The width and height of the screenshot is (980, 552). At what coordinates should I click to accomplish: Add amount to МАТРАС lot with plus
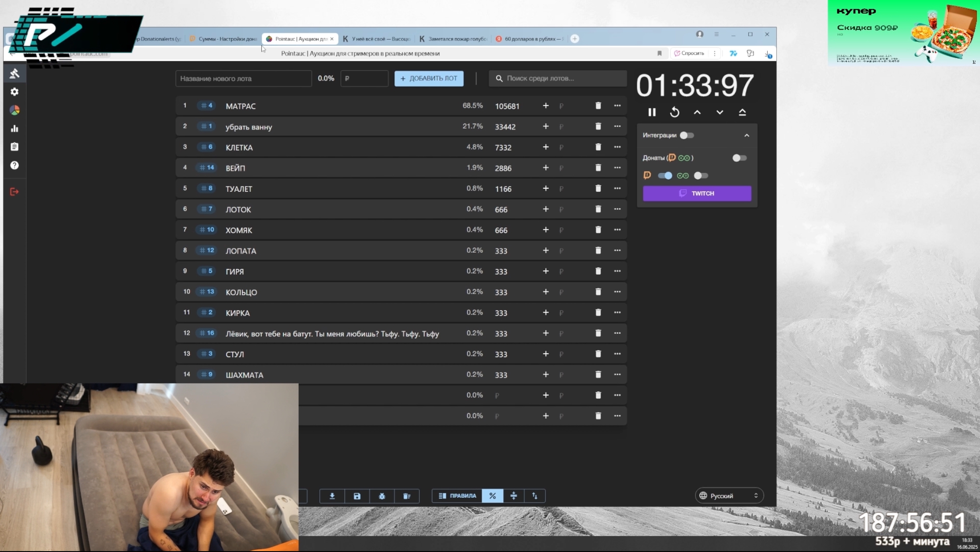(546, 106)
